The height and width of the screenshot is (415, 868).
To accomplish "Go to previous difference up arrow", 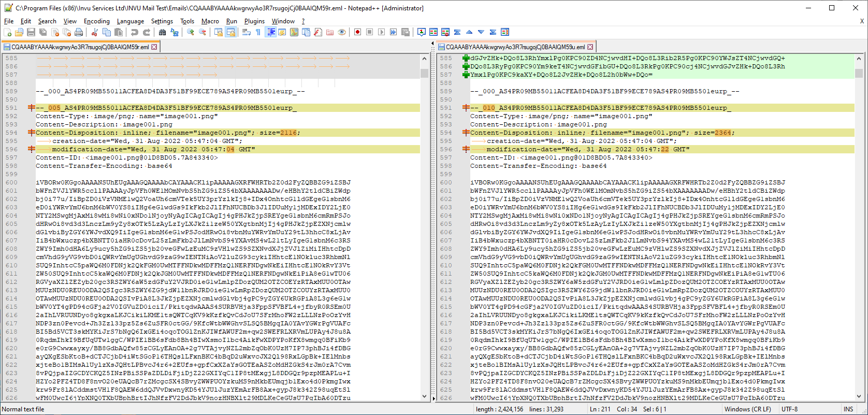I will (469, 32).
